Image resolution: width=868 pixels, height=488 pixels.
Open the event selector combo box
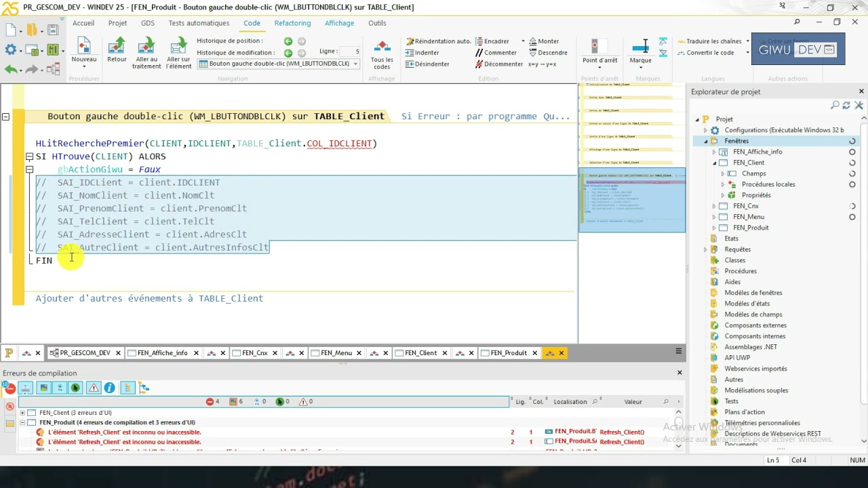coord(279,64)
